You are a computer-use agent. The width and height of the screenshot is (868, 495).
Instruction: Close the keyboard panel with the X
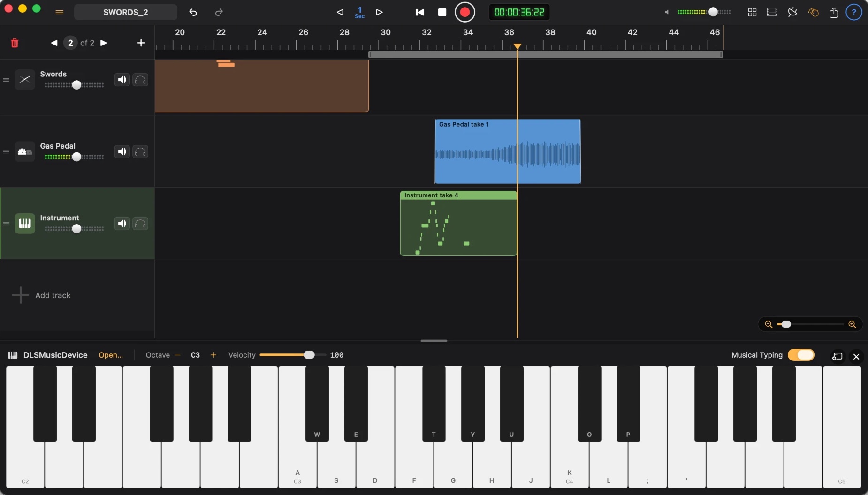(x=856, y=357)
